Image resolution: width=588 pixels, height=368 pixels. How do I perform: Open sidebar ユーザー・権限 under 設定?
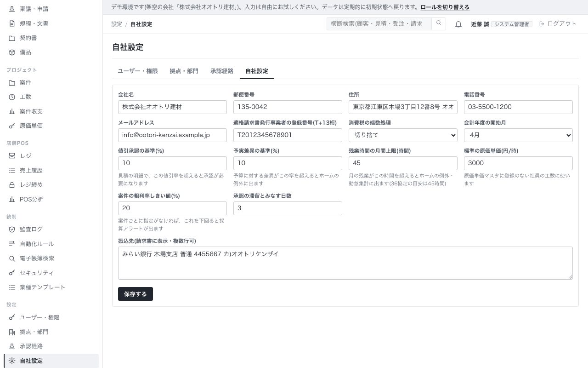coord(51,317)
